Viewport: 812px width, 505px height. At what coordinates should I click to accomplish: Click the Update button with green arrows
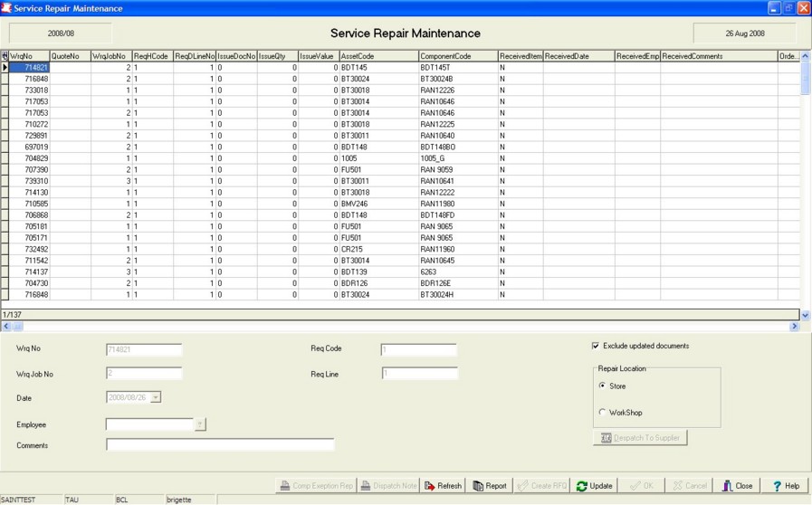(594, 486)
